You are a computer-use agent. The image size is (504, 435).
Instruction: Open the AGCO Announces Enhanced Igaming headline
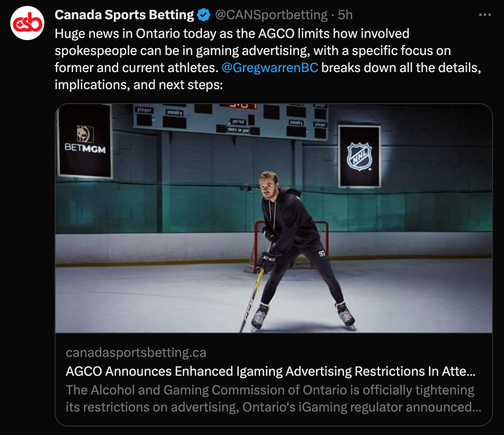[x=270, y=371]
